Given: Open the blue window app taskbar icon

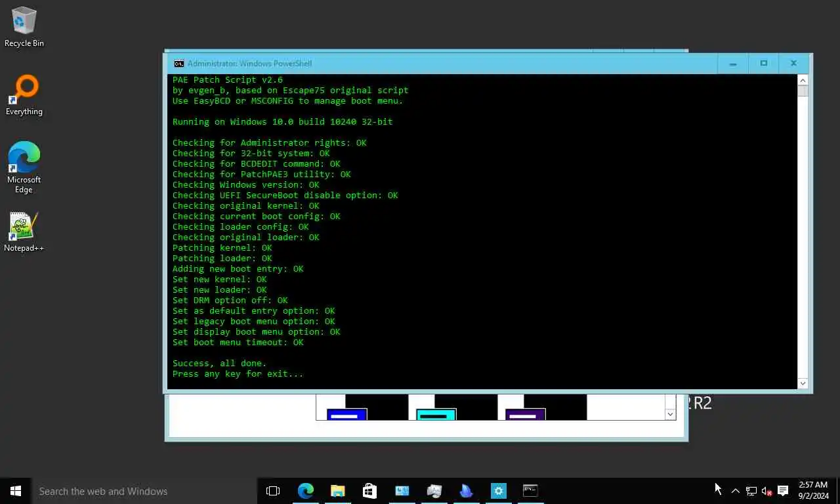Looking at the screenshot, I should (x=402, y=491).
